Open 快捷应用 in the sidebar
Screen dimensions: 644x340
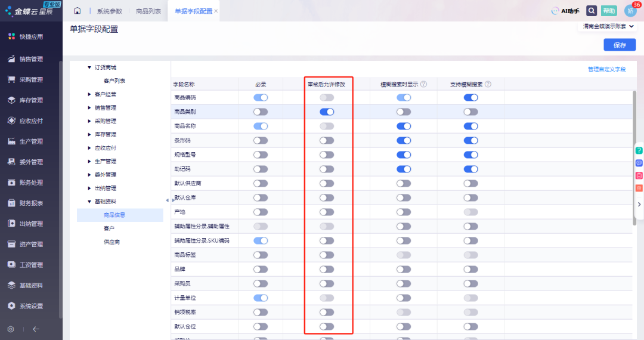(x=26, y=36)
